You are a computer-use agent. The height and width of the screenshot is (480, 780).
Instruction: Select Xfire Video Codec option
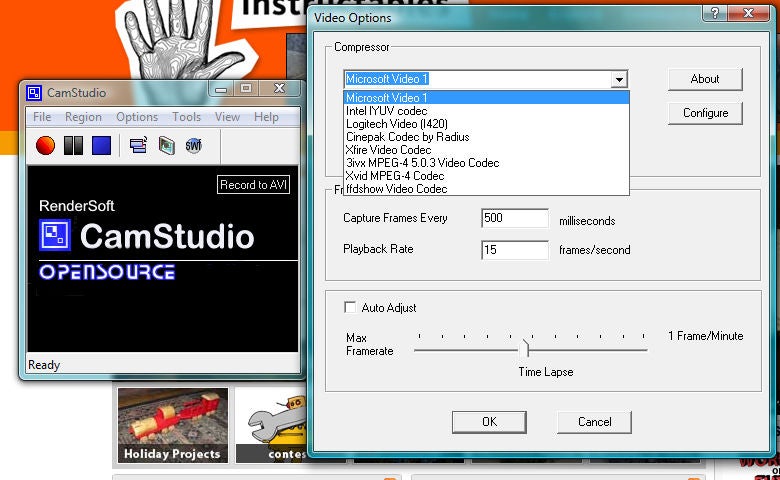click(x=487, y=149)
